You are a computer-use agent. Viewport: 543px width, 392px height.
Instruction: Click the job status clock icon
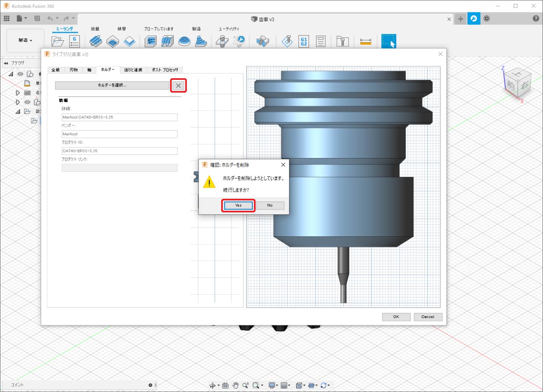click(487, 19)
